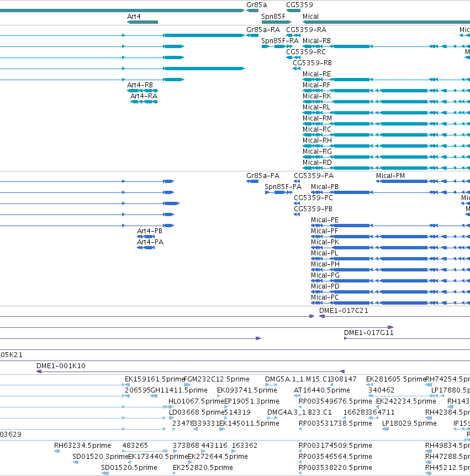
Task: Click the CG5359-RC transcript label
Action: 306,52
